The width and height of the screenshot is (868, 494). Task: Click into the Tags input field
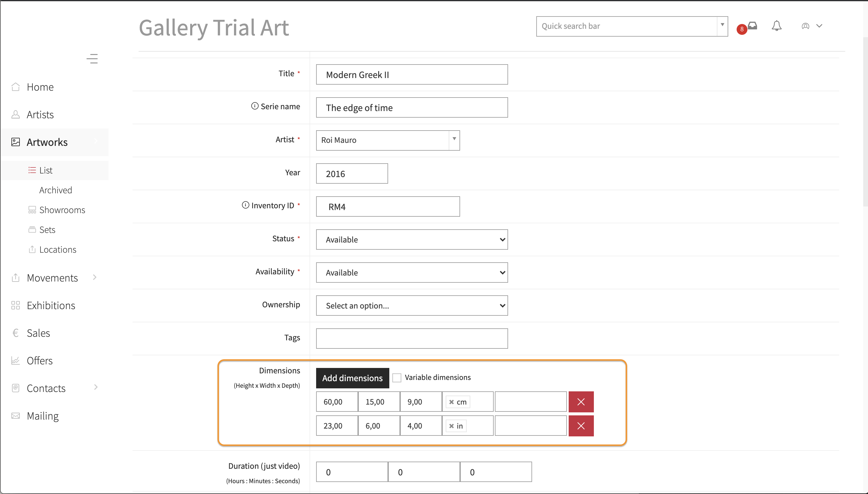tap(412, 339)
